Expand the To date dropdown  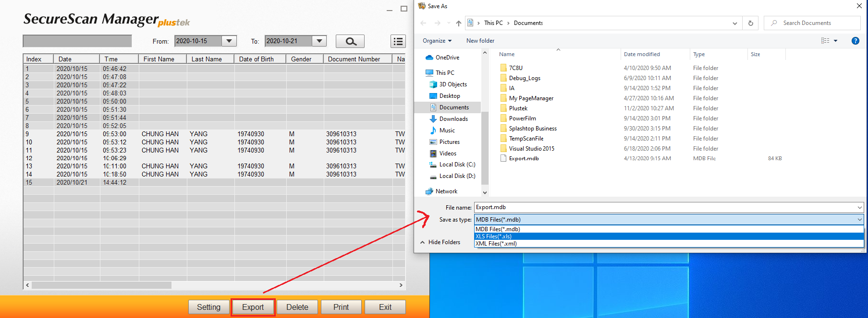coord(319,41)
